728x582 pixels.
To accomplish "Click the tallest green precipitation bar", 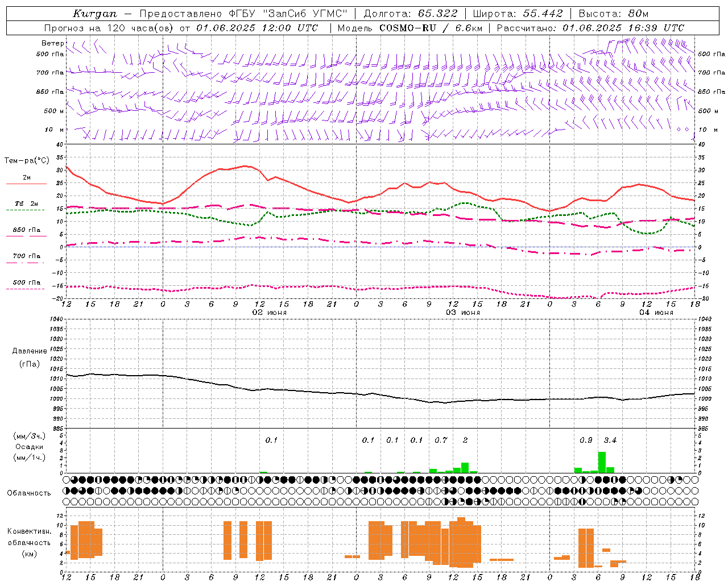I will pyautogui.click(x=602, y=462).
